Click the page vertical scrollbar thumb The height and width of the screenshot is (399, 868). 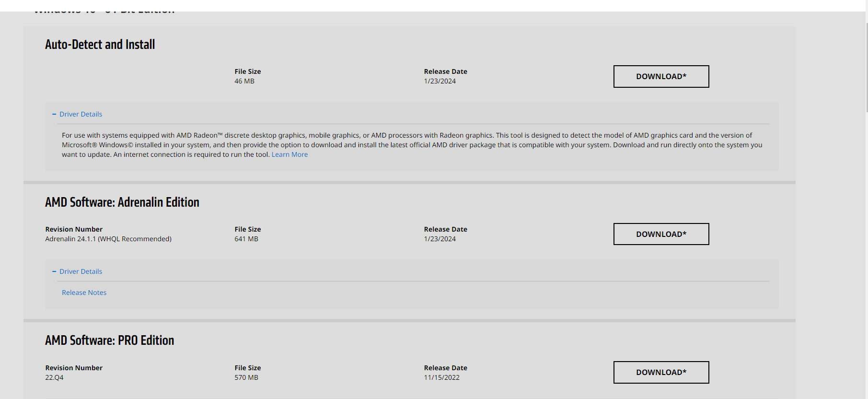pyautogui.click(x=867, y=67)
